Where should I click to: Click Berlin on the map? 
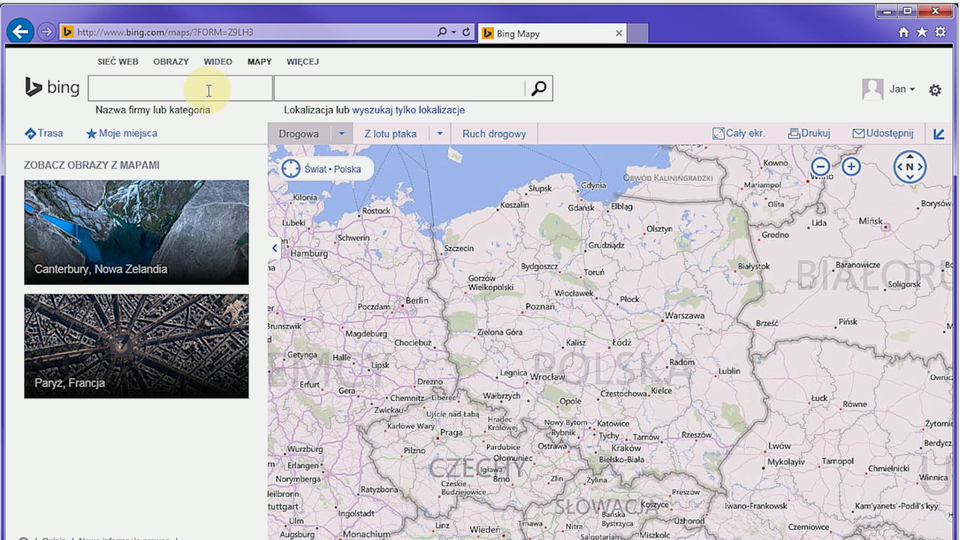click(x=417, y=301)
